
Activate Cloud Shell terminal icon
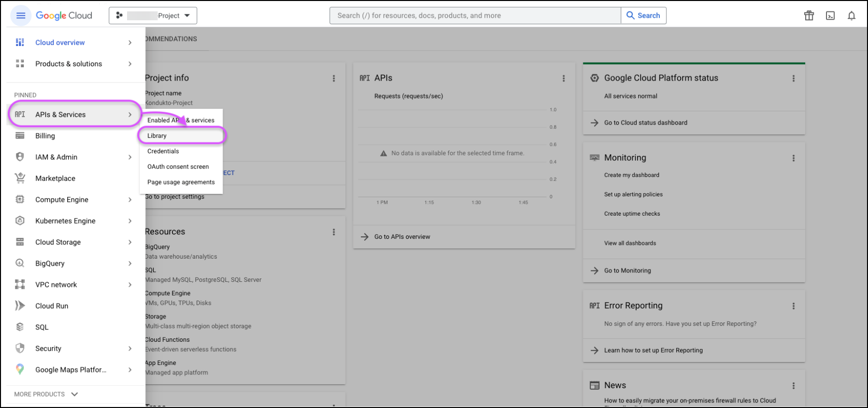(x=830, y=16)
